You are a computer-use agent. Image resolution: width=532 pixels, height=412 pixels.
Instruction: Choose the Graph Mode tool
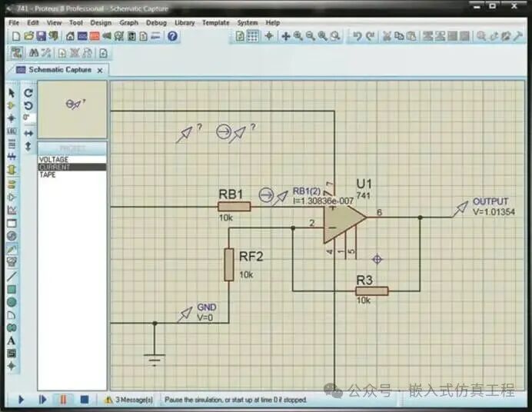click(x=12, y=211)
